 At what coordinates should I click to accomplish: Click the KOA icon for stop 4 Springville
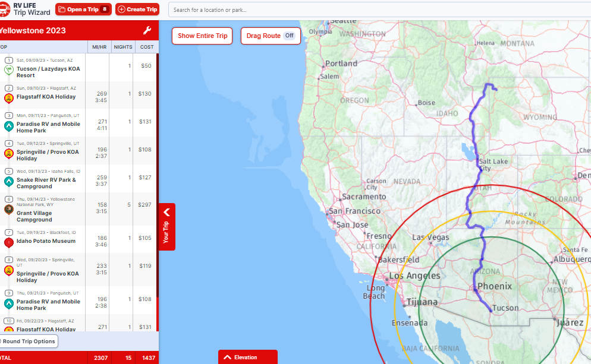(9, 154)
